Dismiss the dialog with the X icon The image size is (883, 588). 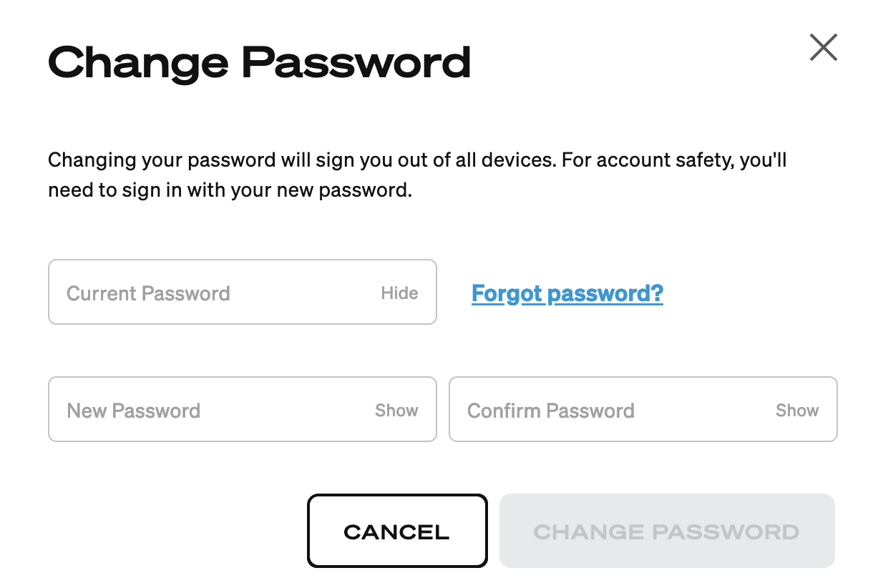(x=823, y=47)
